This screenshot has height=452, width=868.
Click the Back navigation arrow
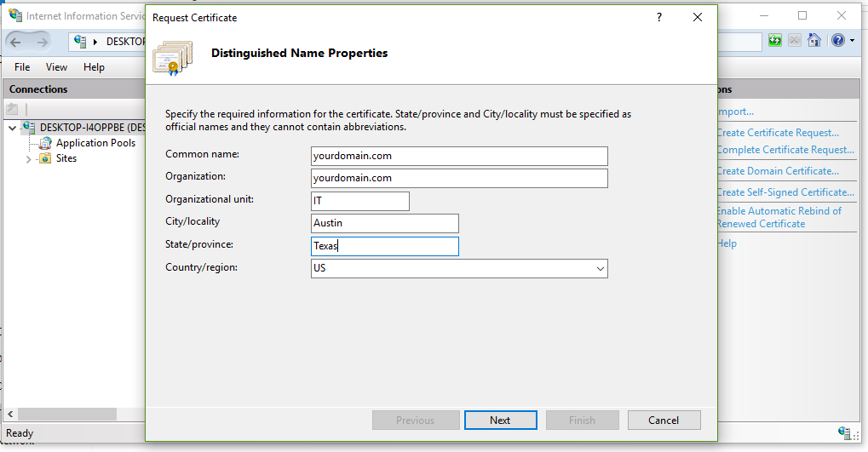16,42
